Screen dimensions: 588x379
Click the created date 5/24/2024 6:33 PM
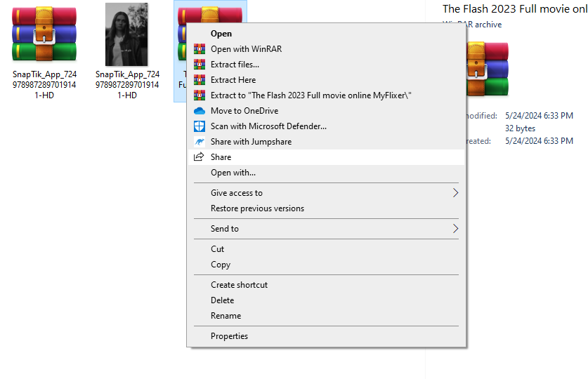[539, 141]
